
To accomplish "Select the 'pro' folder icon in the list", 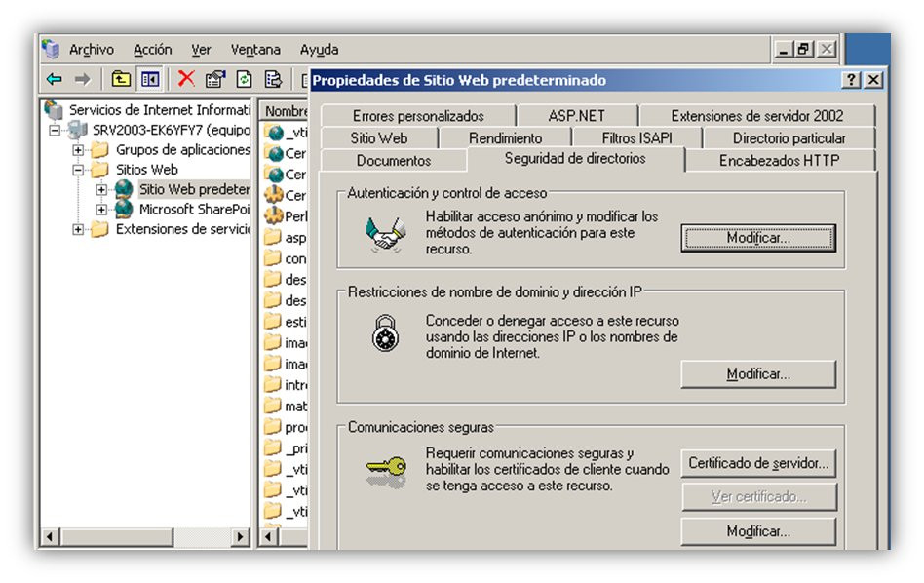I will (273, 426).
